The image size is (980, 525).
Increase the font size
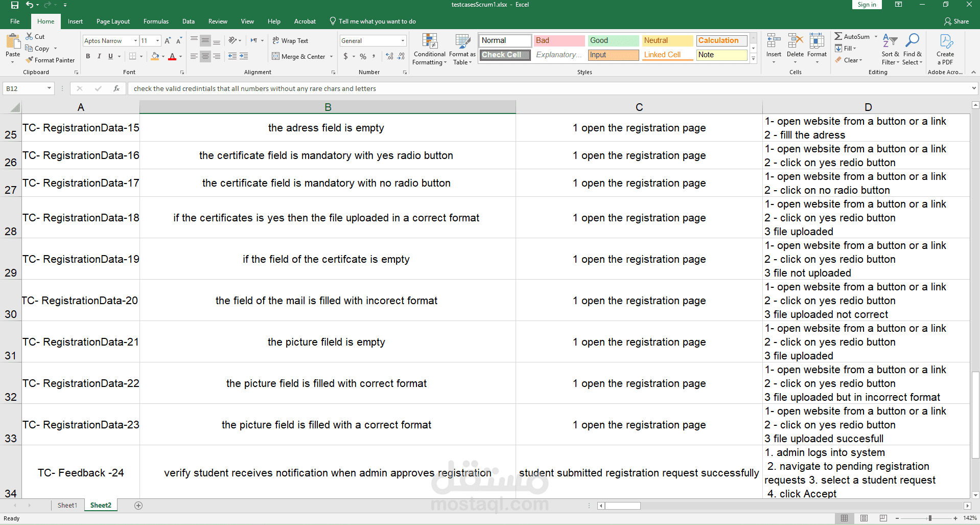[x=168, y=41]
